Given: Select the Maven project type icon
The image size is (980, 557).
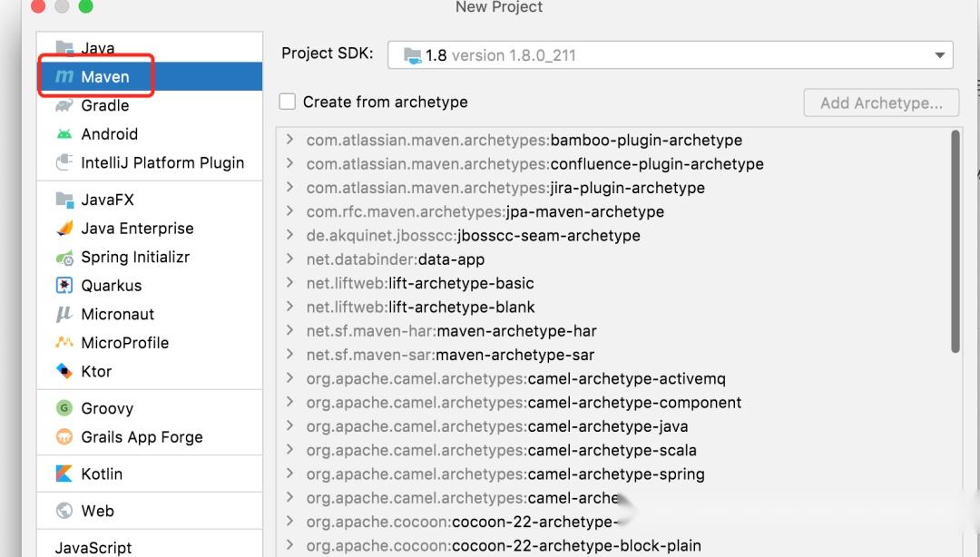Looking at the screenshot, I should [x=64, y=76].
